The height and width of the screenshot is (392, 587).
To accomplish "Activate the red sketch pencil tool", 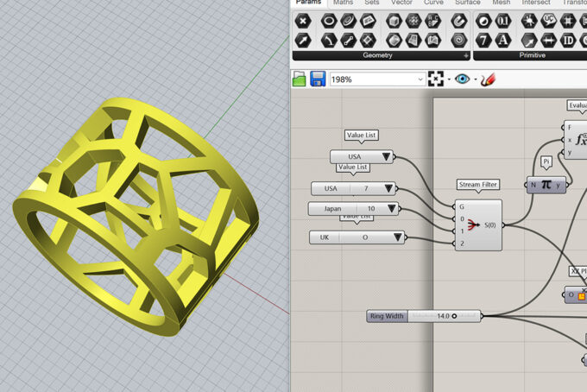I will pos(488,79).
